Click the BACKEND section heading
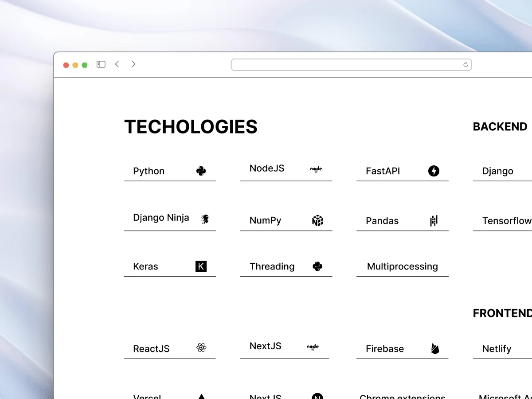The image size is (532, 399). [x=500, y=127]
